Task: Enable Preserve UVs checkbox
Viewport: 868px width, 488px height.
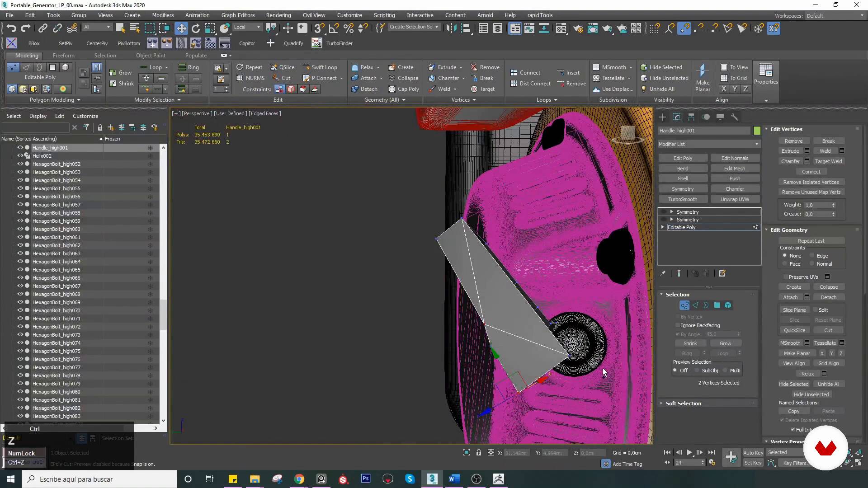Action: [785, 277]
